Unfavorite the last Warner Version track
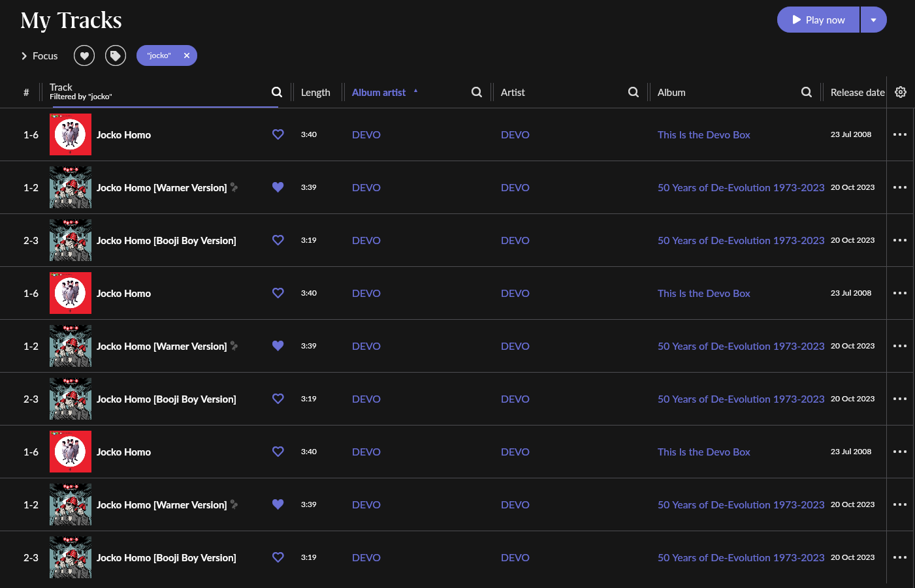This screenshot has width=915, height=588. (x=278, y=504)
